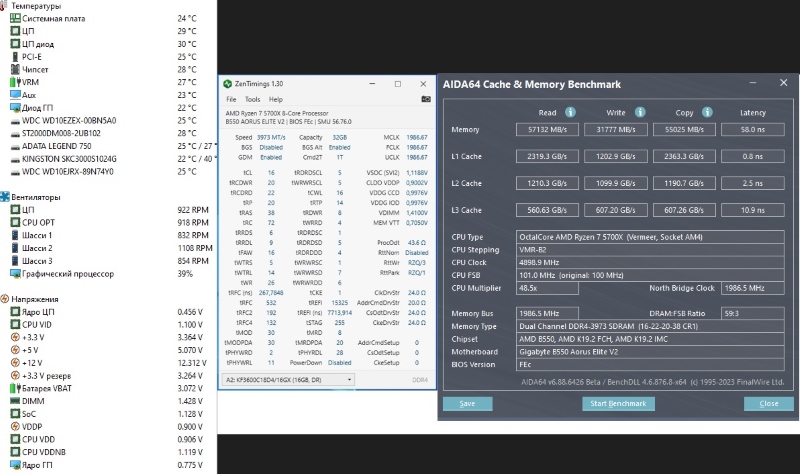This screenshot has width=800, height=474.
Task: Click the CPU Multiplier 48.5x field
Action: (547, 288)
